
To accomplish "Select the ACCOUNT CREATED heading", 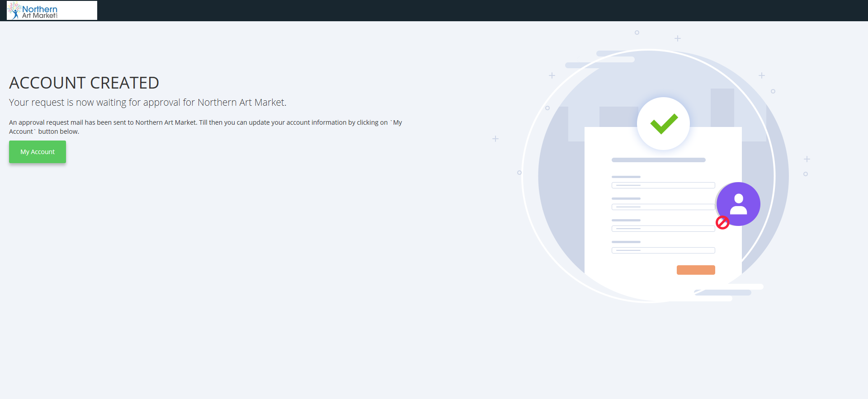I will [84, 83].
